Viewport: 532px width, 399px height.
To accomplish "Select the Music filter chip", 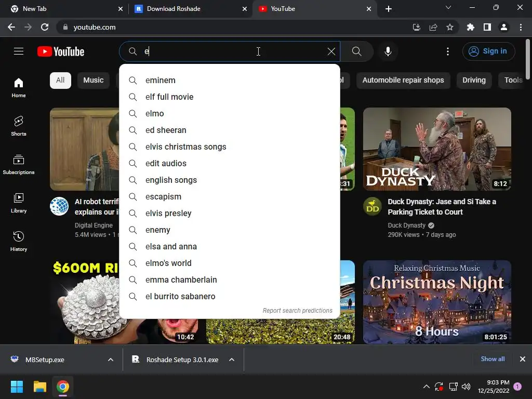I will (x=94, y=81).
